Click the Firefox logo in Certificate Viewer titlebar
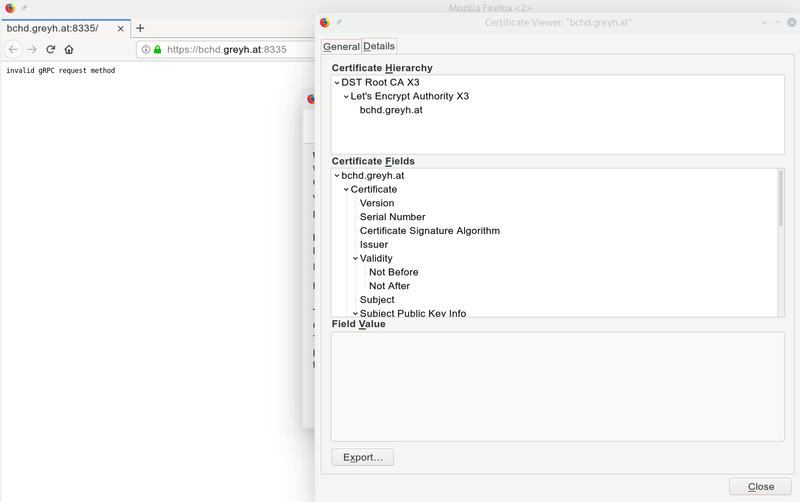Image resolution: width=800 pixels, height=502 pixels. click(x=324, y=22)
